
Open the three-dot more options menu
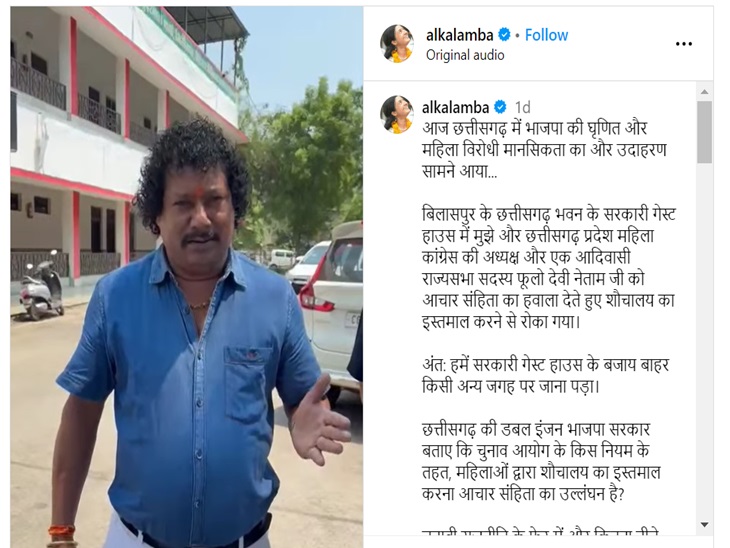click(x=683, y=44)
